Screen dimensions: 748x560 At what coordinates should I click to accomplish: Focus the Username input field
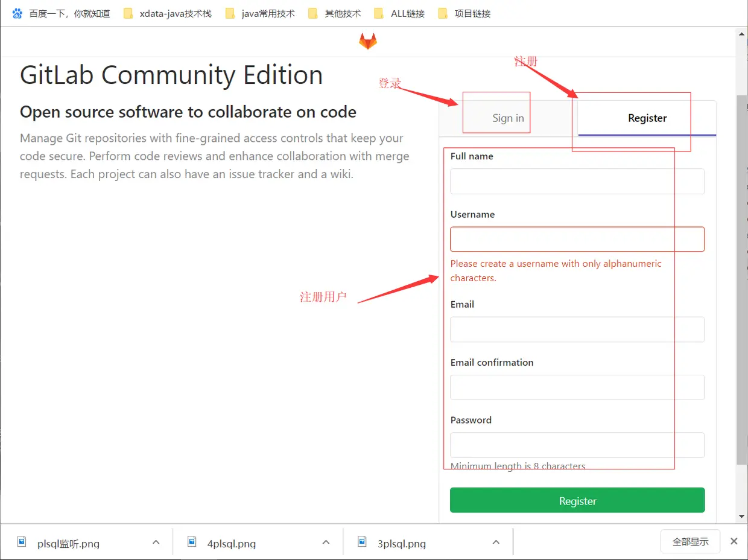click(x=577, y=239)
